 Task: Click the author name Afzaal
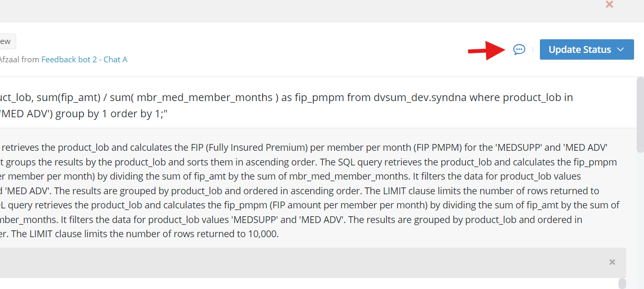9,59
